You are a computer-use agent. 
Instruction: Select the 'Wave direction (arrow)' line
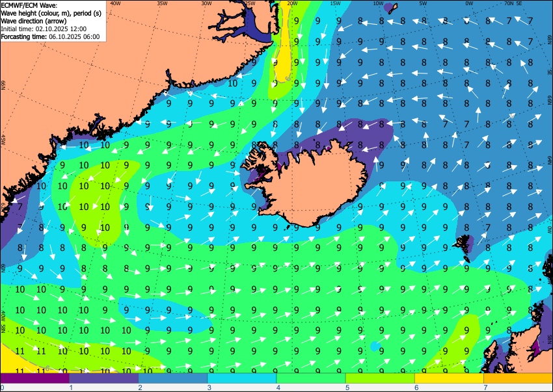pyautogui.click(x=34, y=21)
